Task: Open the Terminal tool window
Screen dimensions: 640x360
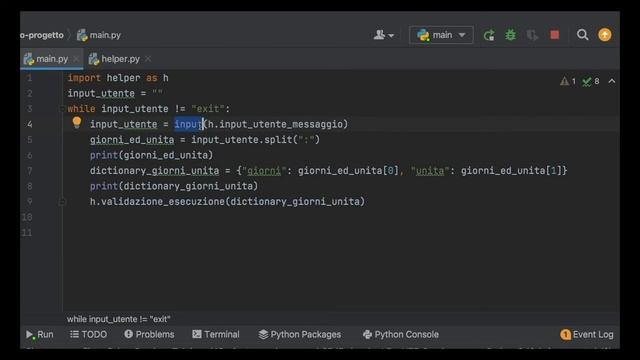Action: point(216,334)
